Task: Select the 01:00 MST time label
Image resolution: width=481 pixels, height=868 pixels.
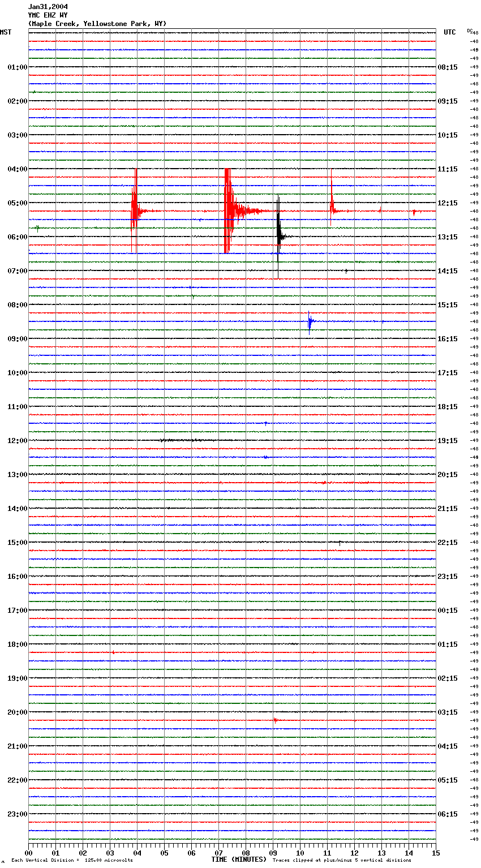Action: [x=18, y=67]
